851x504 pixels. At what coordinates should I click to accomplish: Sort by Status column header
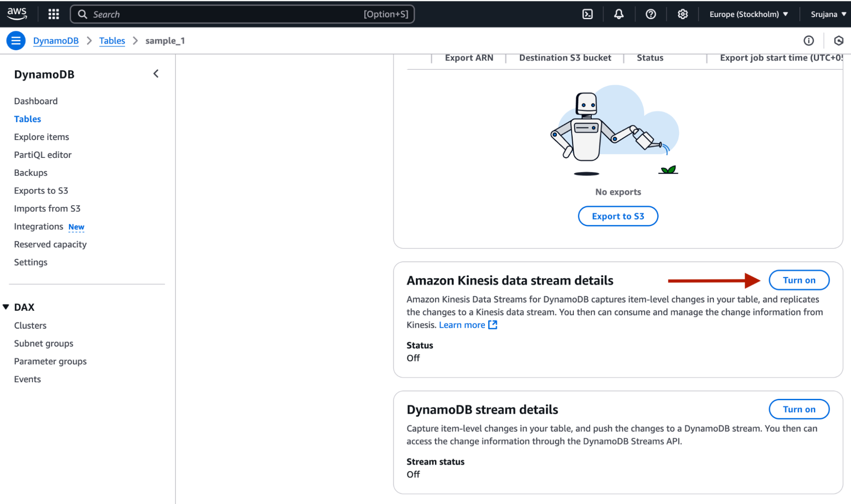click(x=650, y=58)
